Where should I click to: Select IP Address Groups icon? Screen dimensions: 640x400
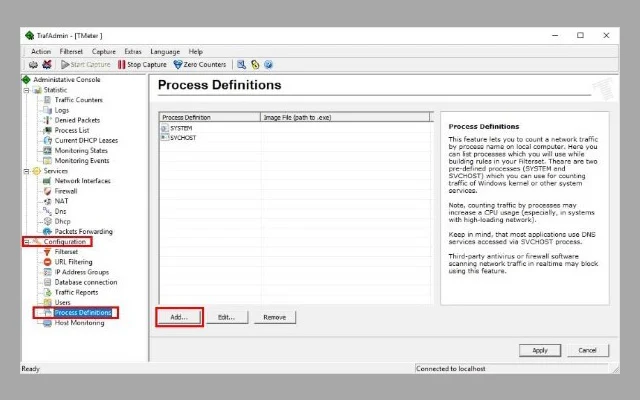point(47,272)
